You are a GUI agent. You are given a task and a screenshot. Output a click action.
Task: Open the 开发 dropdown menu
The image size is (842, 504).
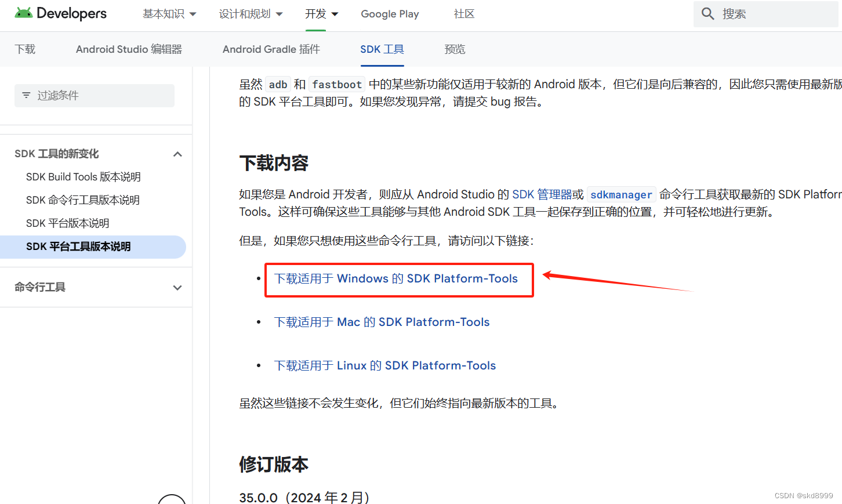pyautogui.click(x=322, y=14)
